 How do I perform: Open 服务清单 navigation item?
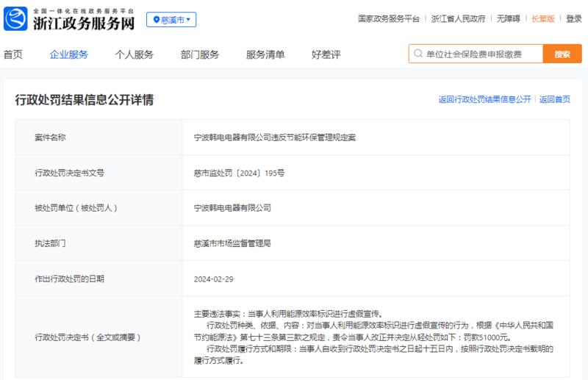click(x=265, y=54)
